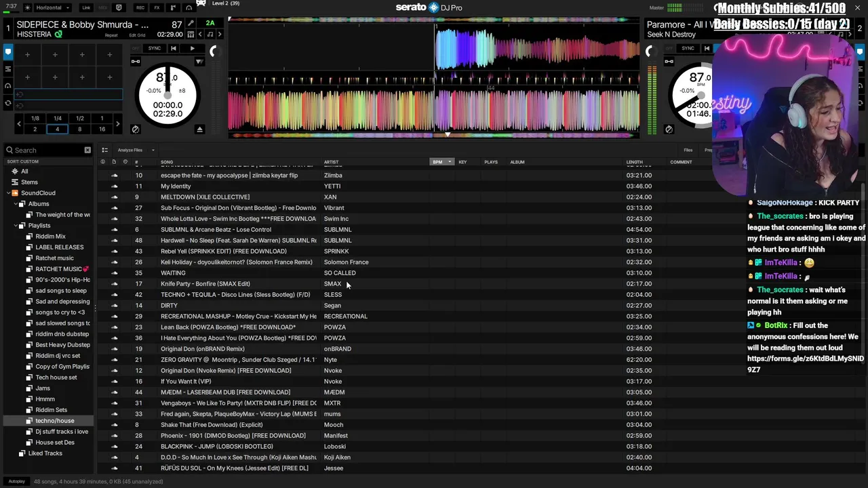Open the Files panel tab
868x488 pixels.
(688, 150)
